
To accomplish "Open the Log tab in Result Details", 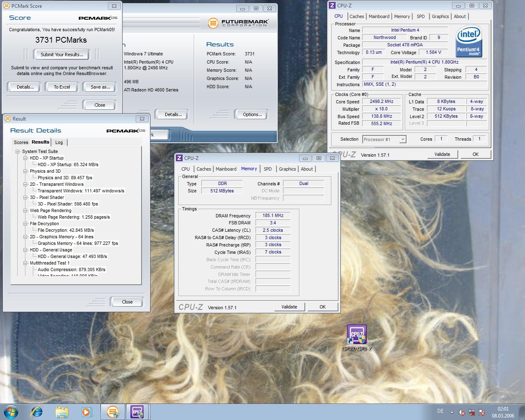I will pyautogui.click(x=59, y=142).
